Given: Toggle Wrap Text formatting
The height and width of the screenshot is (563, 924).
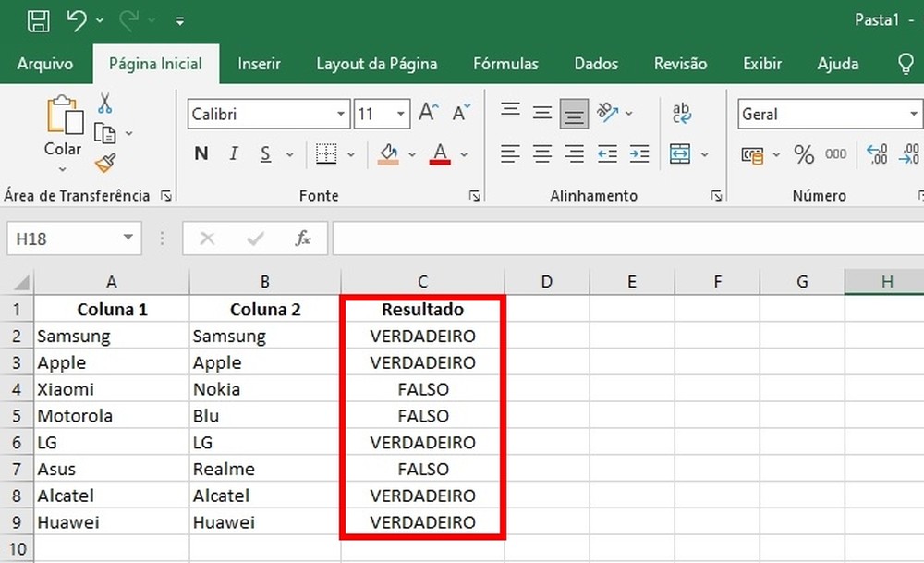Looking at the screenshot, I should [x=681, y=111].
